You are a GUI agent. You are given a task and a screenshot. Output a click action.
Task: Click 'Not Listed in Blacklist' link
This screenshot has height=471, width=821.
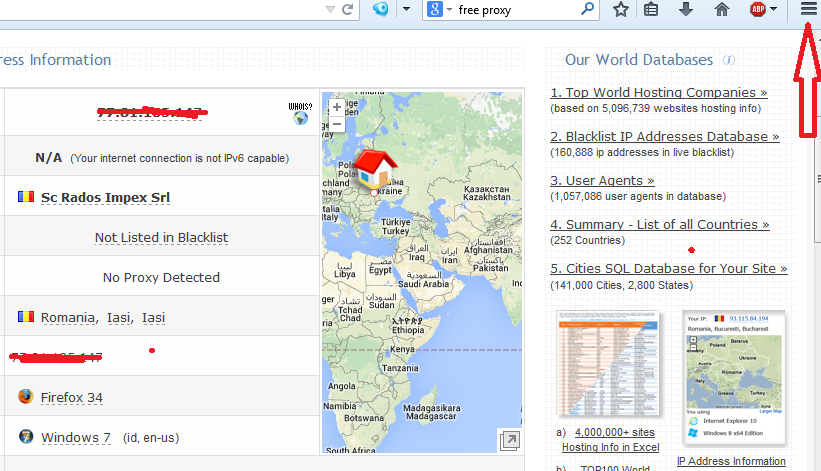161,238
